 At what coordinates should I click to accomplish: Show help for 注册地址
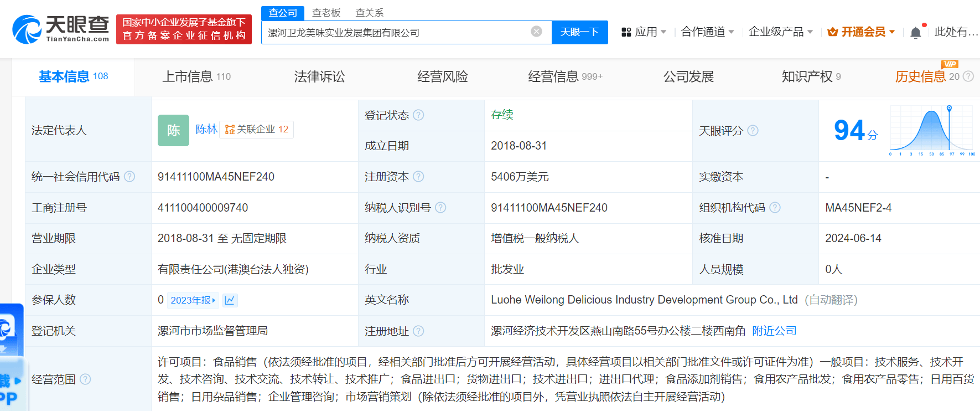(x=418, y=331)
